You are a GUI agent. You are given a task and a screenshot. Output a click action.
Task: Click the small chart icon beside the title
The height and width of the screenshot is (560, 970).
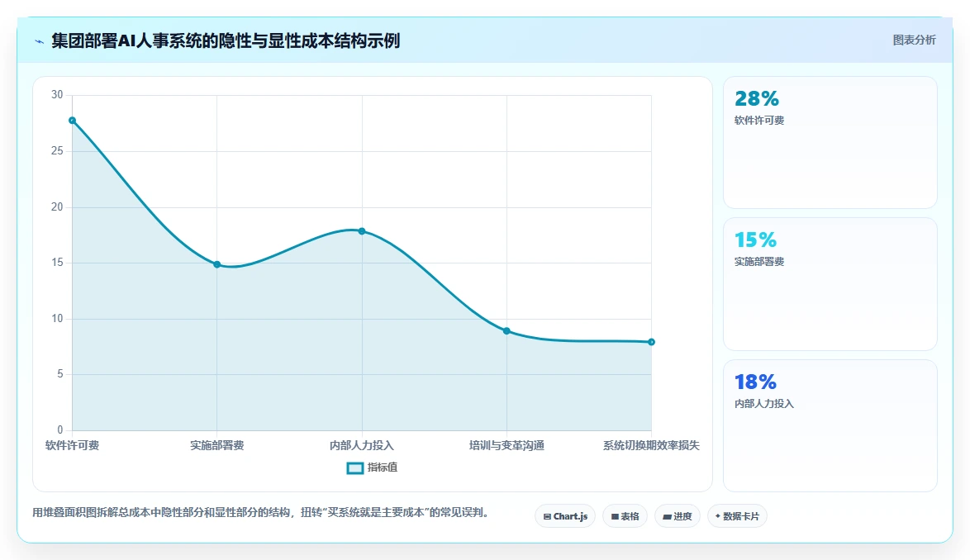click(x=40, y=41)
